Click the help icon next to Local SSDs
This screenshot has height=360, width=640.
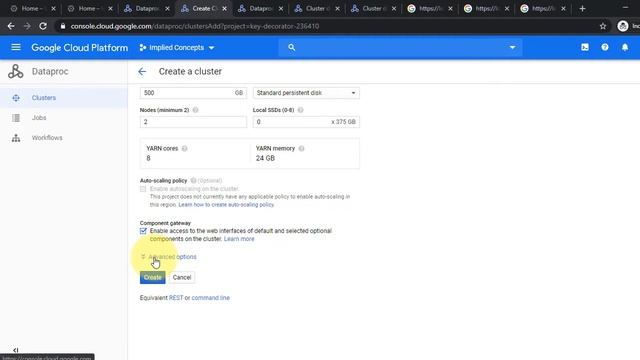click(x=300, y=110)
